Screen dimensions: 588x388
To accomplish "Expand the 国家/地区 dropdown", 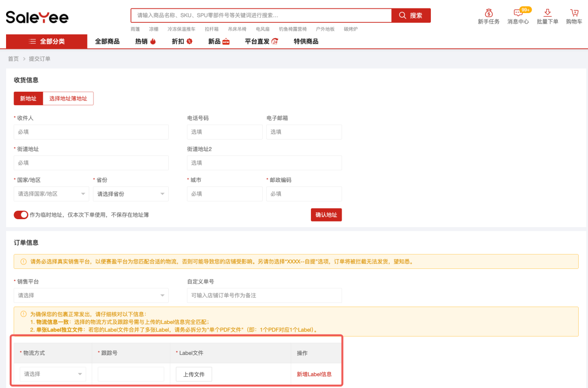I will [52, 194].
